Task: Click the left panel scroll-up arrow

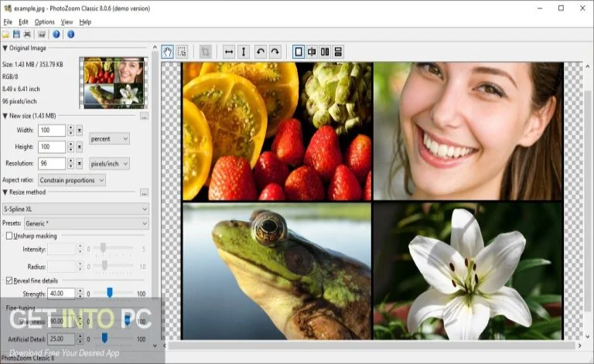Action: tap(155, 47)
